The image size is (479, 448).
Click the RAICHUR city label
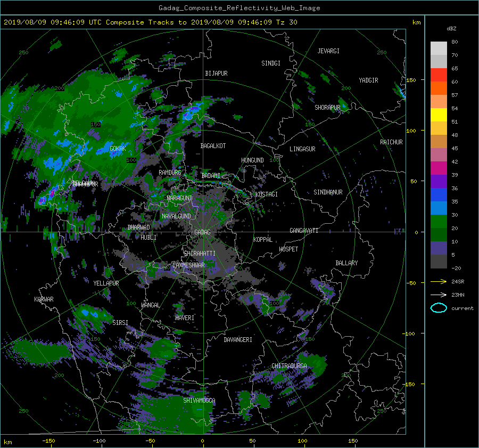point(391,142)
